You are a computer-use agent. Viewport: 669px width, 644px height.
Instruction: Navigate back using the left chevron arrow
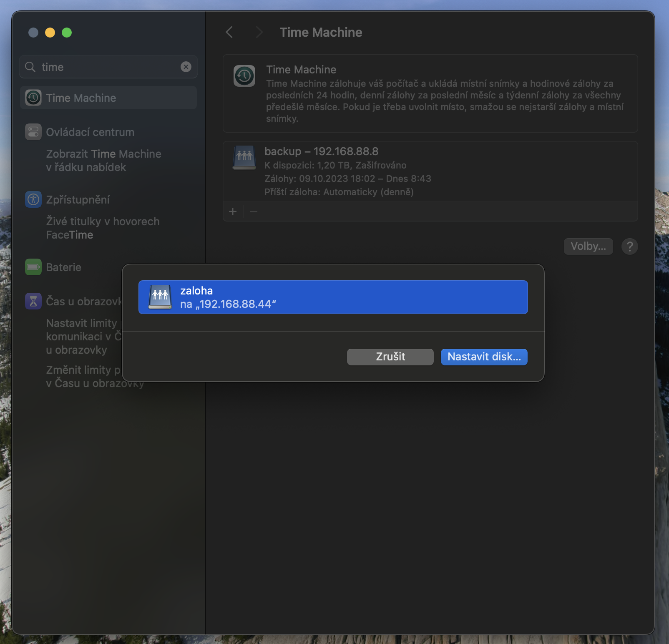(229, 32)
